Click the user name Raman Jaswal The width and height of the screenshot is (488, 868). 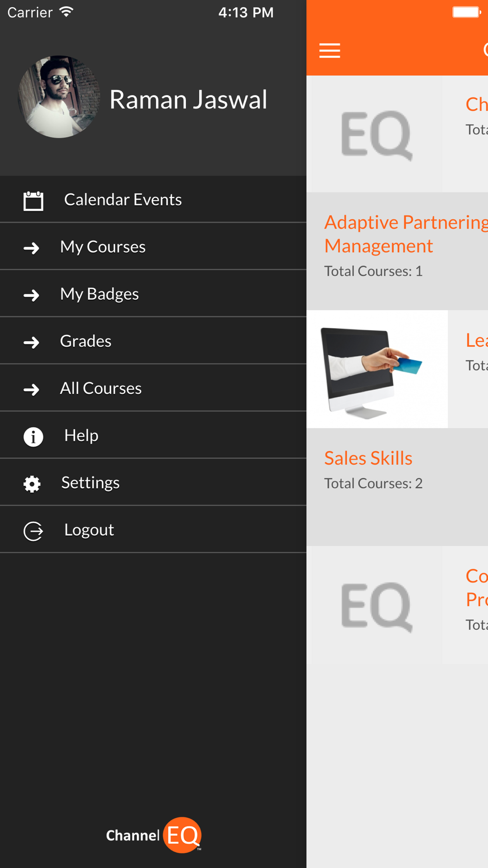click(x=188, y=100)
